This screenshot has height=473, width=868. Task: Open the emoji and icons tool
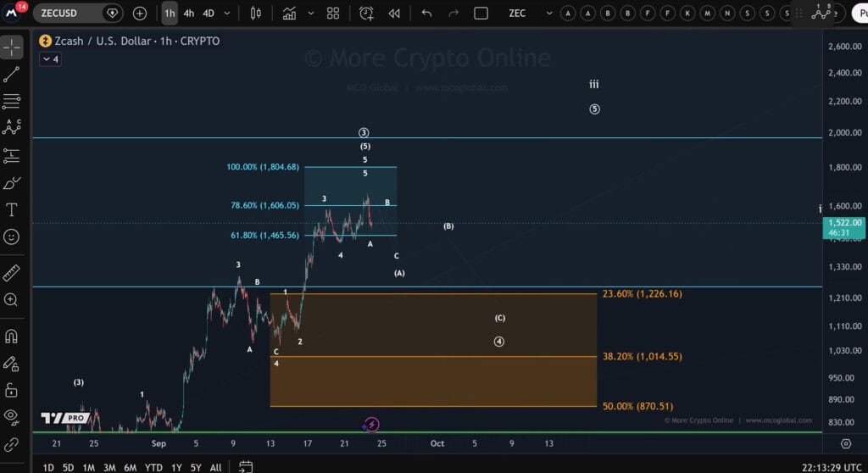pos(12,237)
